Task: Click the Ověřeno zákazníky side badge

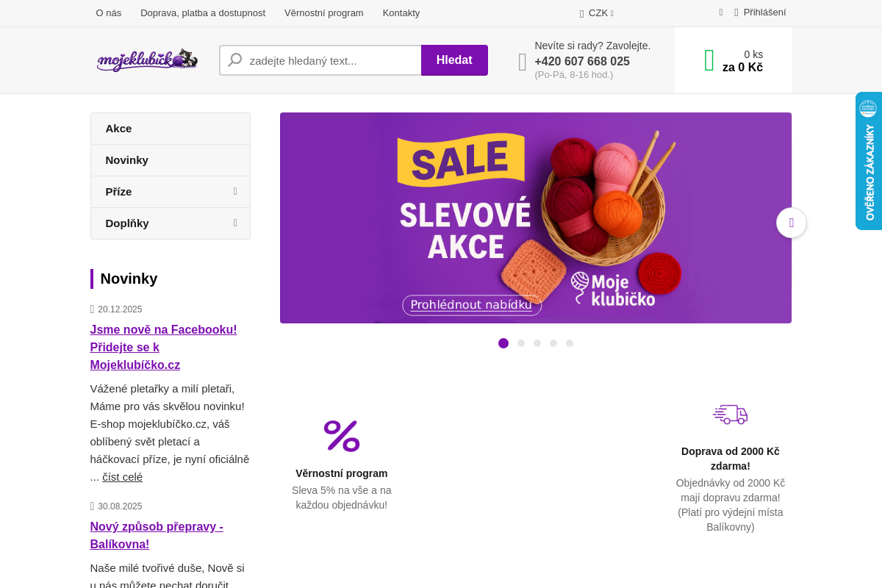Action: 870,161
